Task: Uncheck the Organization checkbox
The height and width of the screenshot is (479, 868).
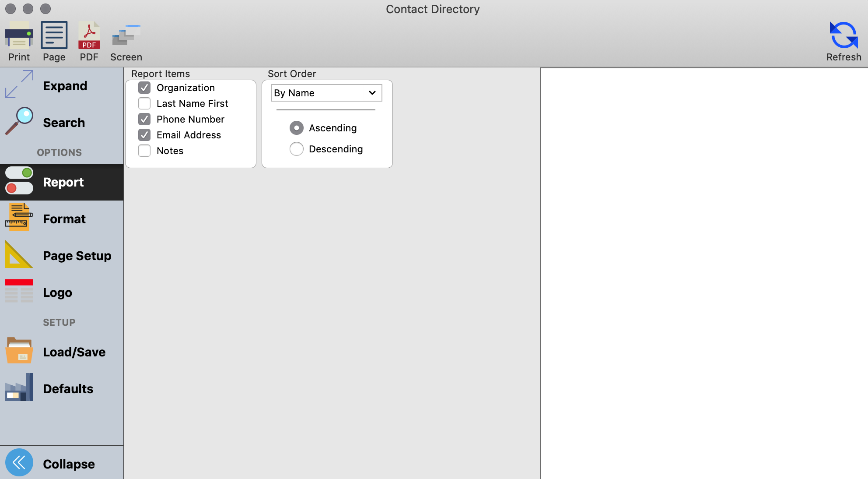Action: pyautogui.click(x=144, y=88)
